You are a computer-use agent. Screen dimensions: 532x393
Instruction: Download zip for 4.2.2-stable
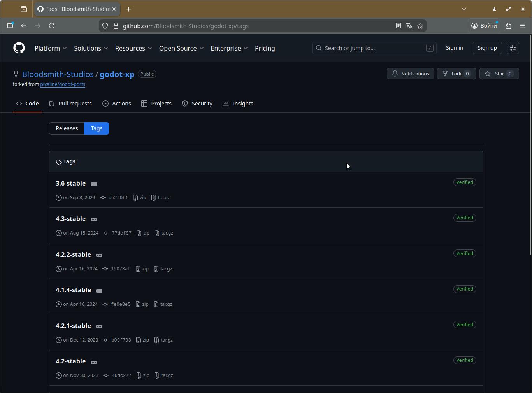tap(142, 269)
